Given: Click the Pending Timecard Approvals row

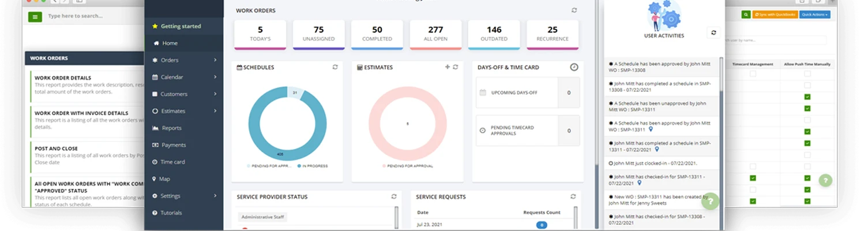Looking at the screenshot, I should 528,131.
